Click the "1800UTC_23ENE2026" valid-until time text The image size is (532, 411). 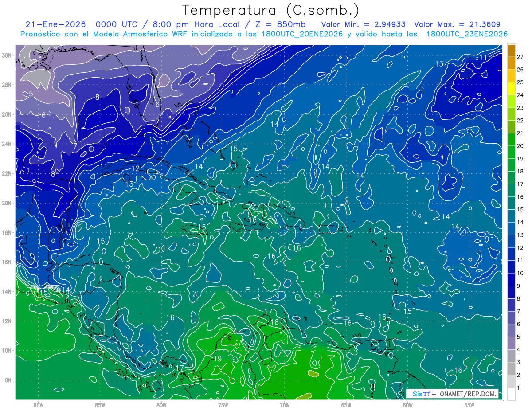pos(467,34)
